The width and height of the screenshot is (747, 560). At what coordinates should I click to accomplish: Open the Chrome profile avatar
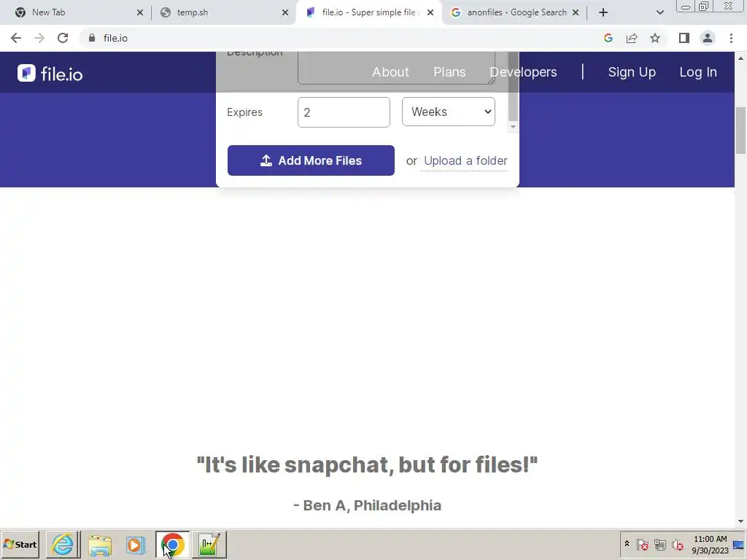708,38
